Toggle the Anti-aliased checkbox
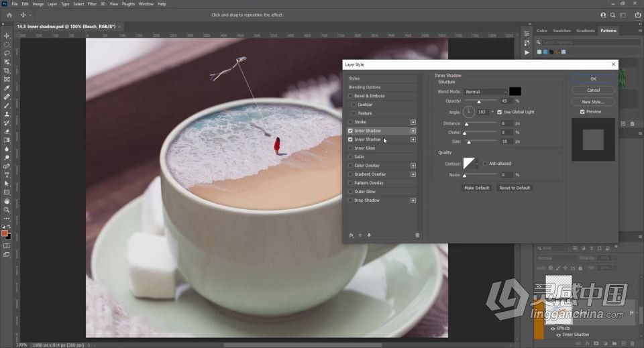The image size is (644, 348). click(485, 164)
